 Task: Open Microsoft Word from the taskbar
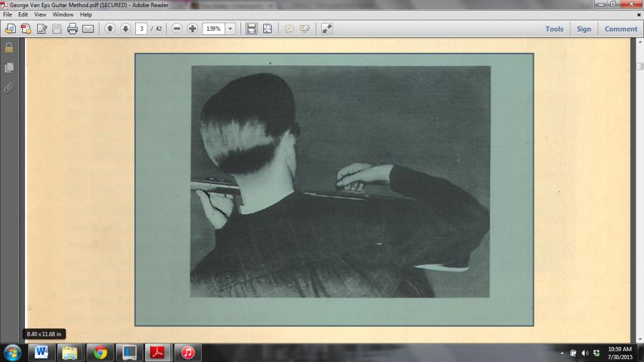click(x=41, y=353)
